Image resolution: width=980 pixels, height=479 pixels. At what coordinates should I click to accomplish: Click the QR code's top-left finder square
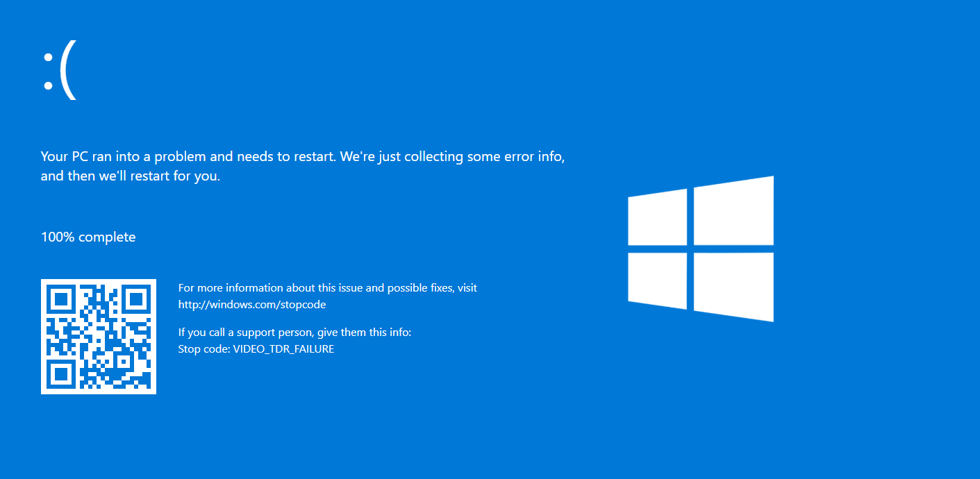click(60, 299)
